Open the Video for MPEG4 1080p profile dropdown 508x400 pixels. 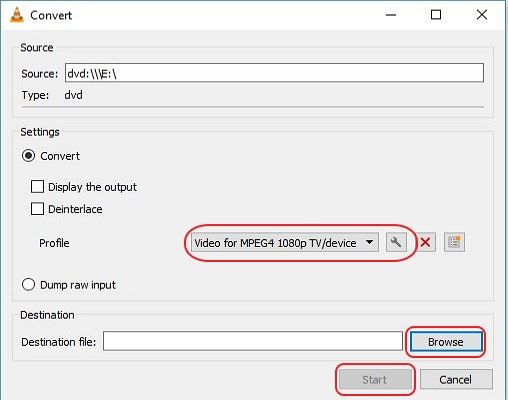coord(285,242)
